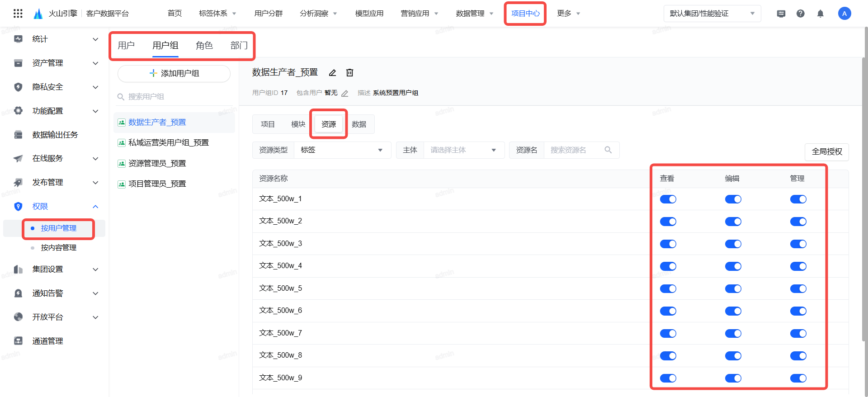
Task: Click the 资源管理员_预置 group icon
Action: 121,163
